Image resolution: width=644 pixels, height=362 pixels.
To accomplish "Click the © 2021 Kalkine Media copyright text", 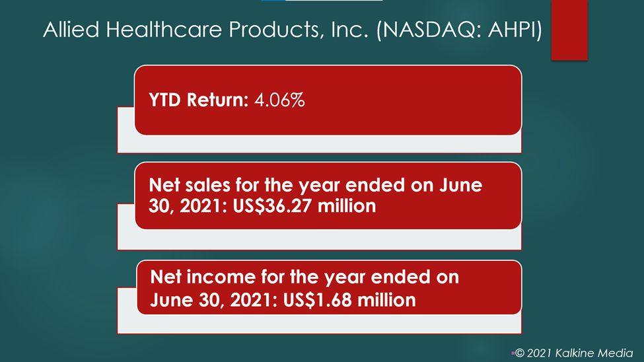I will (x=574, y=353).
